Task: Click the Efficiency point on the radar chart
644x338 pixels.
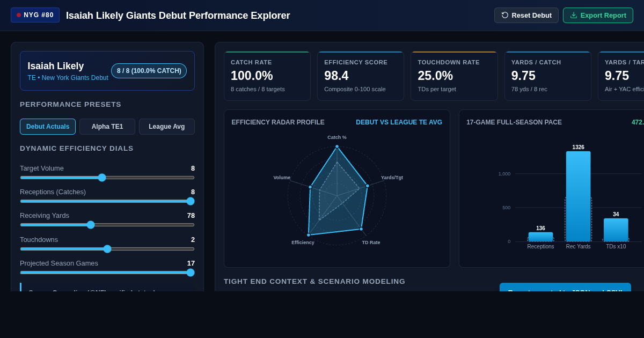Action: (x=309, y=235)
